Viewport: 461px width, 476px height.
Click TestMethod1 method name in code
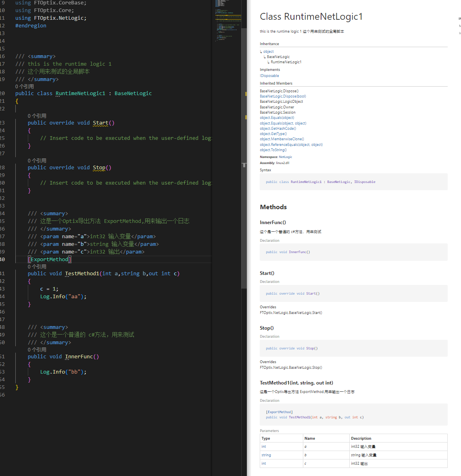[x=82, y=274]
